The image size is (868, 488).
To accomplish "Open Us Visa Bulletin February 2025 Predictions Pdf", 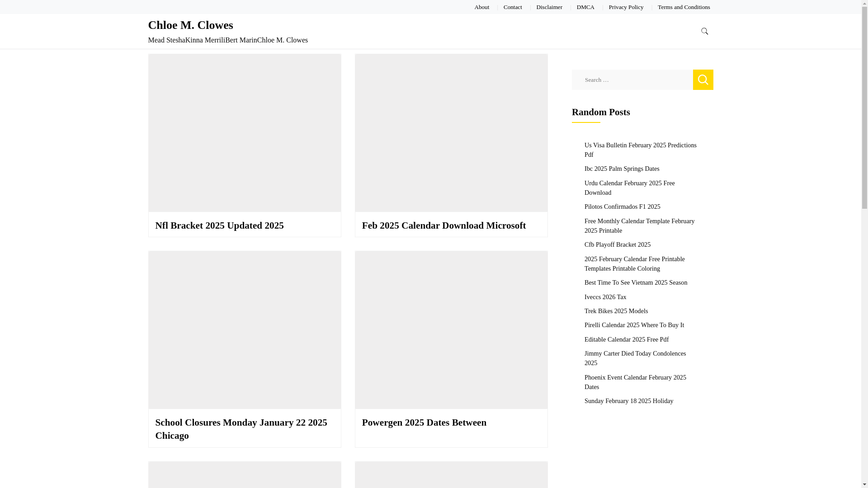I will (x=640, y=150).
